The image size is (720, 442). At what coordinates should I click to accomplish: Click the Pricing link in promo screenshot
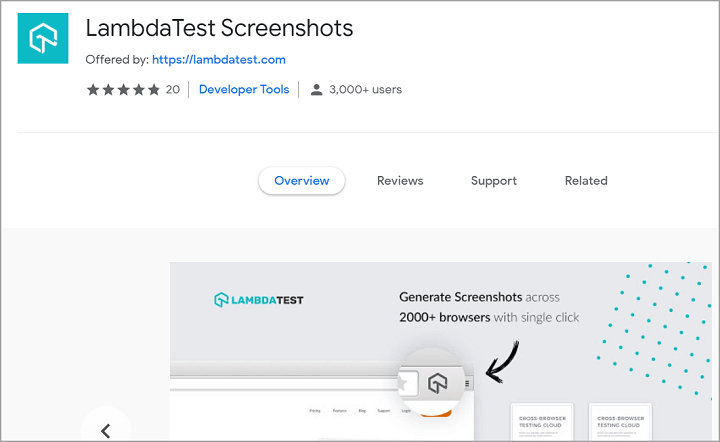click(315, 410)
